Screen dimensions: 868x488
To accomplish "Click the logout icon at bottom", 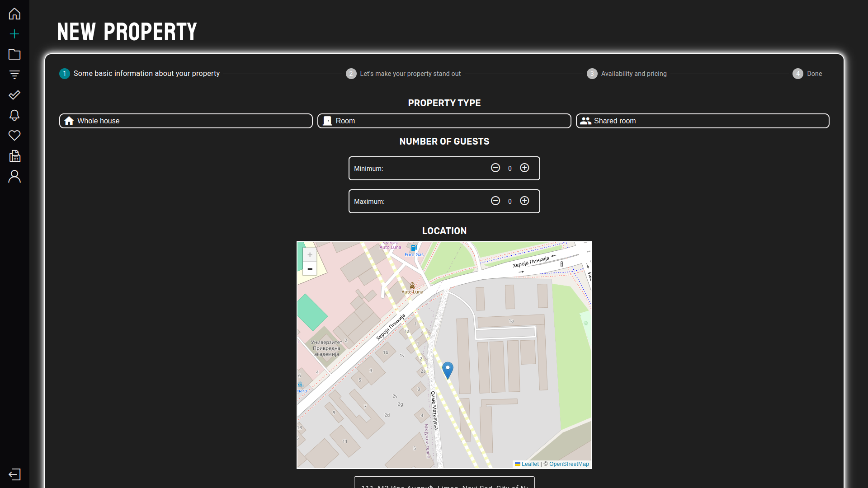I will 14,474.
